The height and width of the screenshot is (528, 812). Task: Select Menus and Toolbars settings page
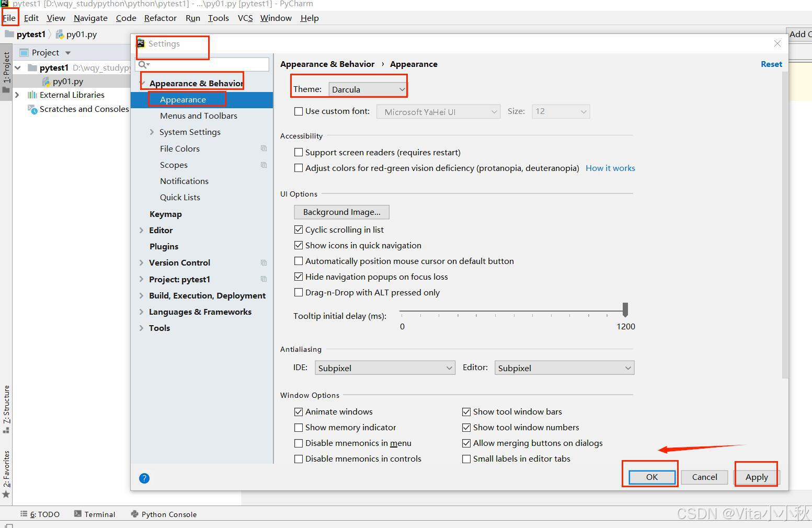199,116
